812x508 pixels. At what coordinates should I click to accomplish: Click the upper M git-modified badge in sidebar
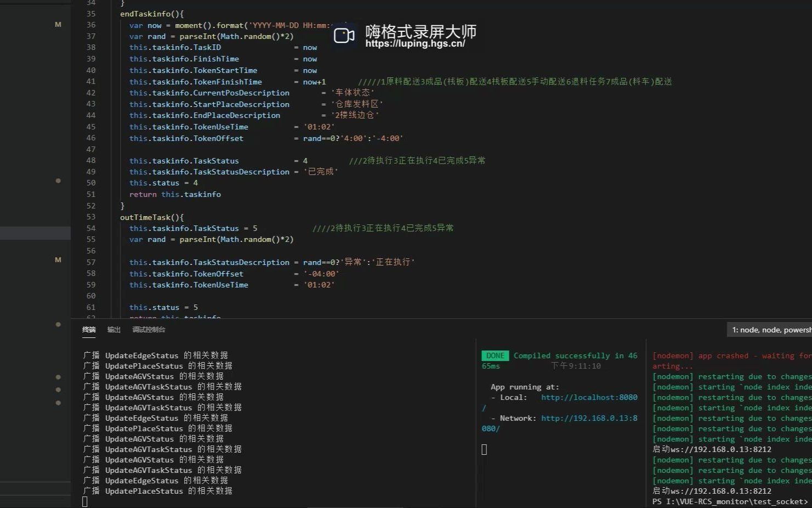point(58,24)
